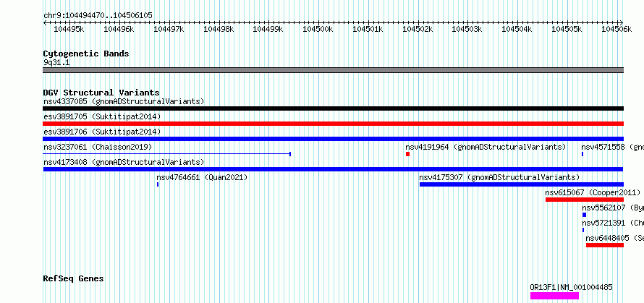The height and width of the screenshot is (303, 644).
Task: Click the gray 9q31.1 cytogenetic band bar
Action: tap(333, 70)
